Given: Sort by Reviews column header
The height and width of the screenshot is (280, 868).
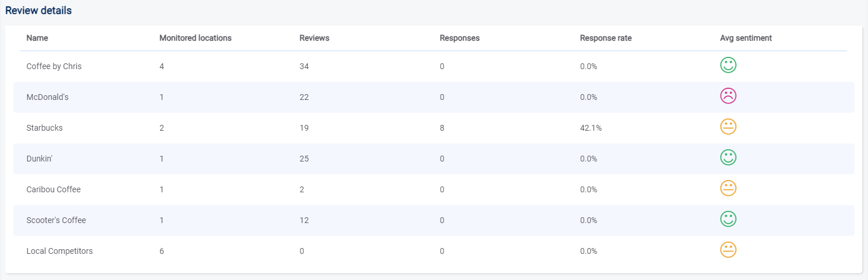Looking at the screenshot, I should pos(314,38).
